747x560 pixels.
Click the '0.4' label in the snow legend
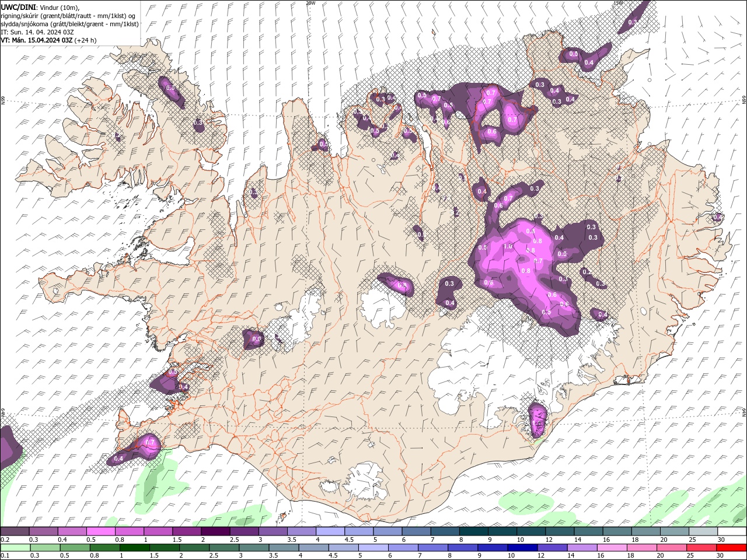click(x=62, y=540)
